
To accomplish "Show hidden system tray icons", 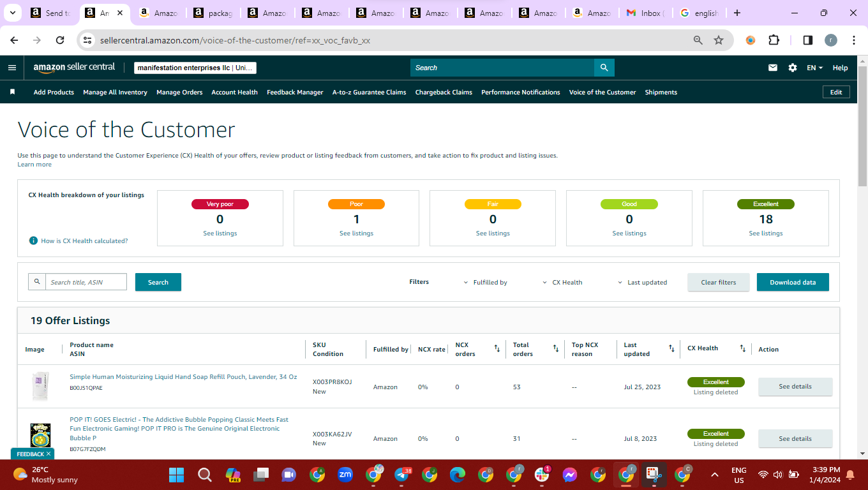I will coord(715,475).
